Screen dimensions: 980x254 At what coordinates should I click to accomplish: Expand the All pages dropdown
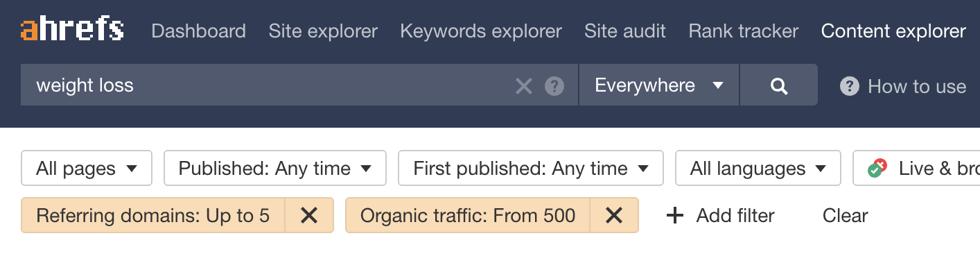[87, 168]
